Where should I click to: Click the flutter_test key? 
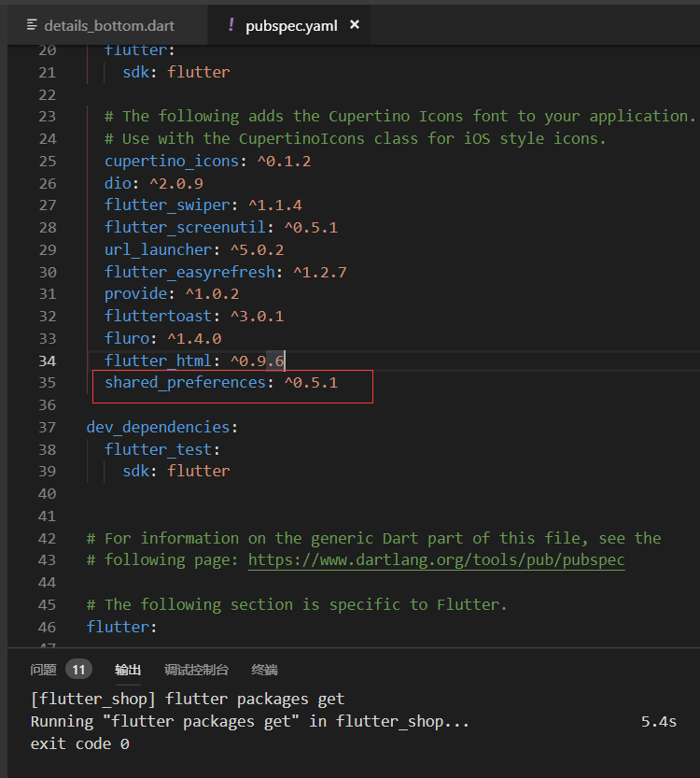[158, 449]
